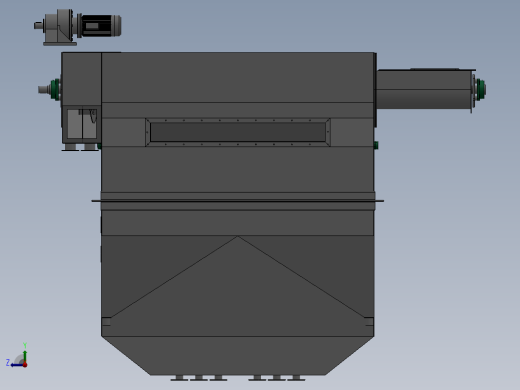Select the bolted rectangular inspection panel

pos(238,132)
